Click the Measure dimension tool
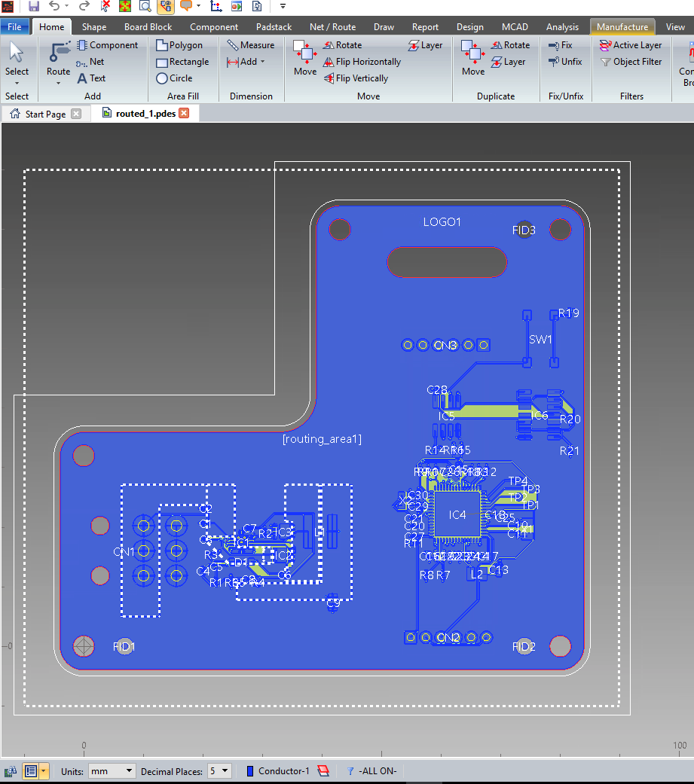The height and width of the screenshot is (784, 694). click(251, 45)
